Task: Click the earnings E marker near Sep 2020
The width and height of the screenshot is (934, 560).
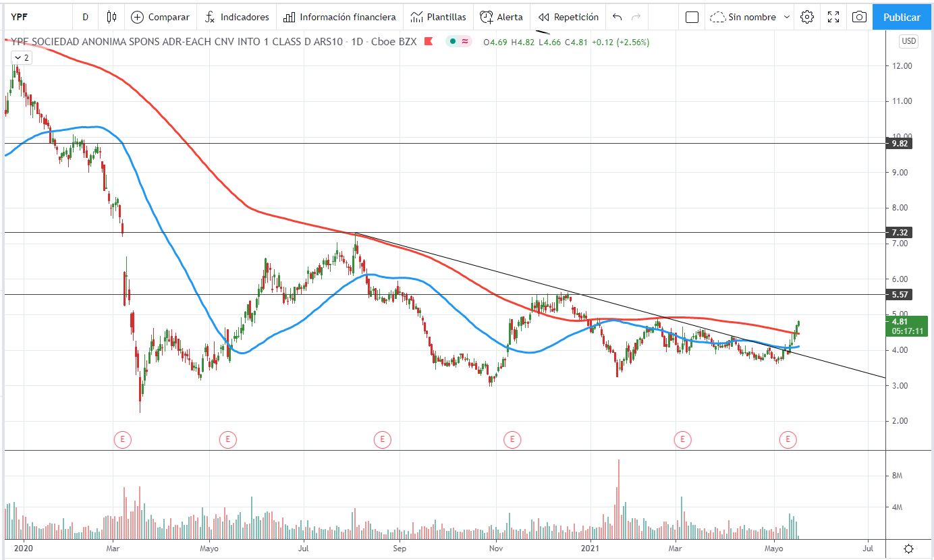Action: coord(382,440)
